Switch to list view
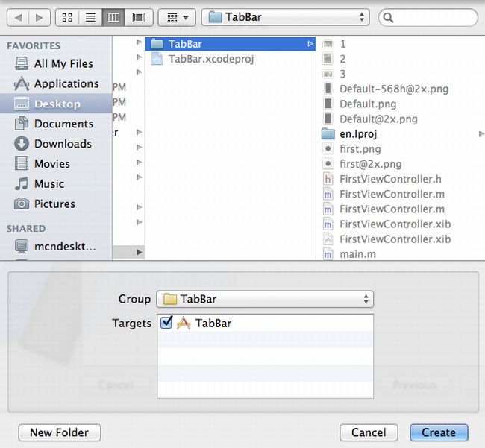 90,18
